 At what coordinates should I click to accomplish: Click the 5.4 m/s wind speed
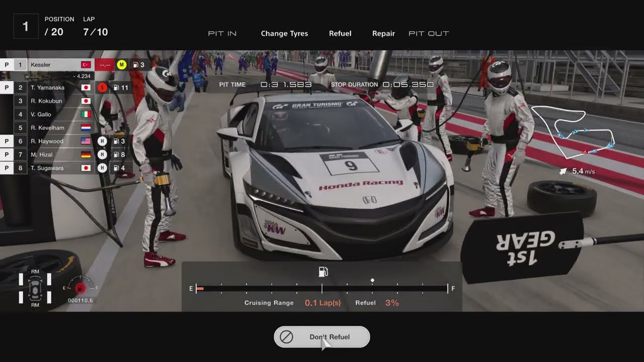click(x=584, y=171)
